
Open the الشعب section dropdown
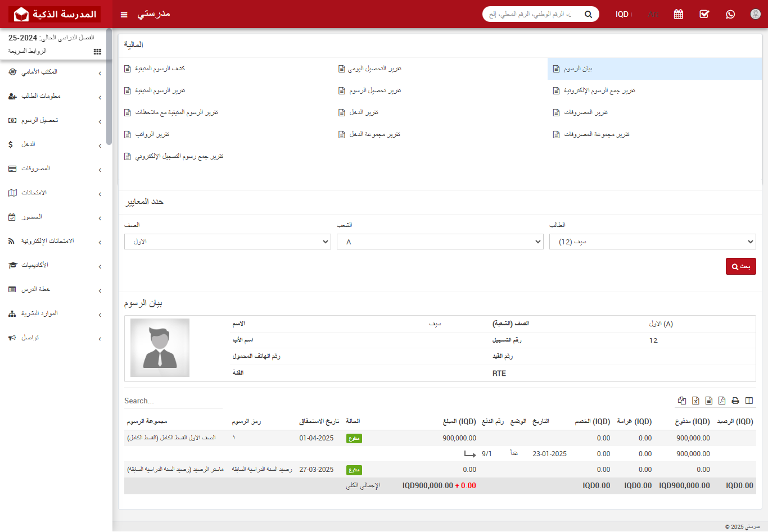coord(440,242)
